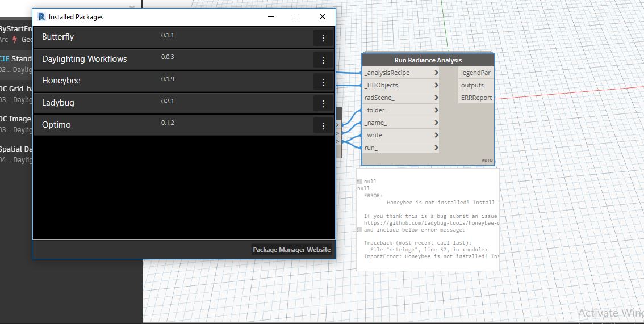Click the _name_ input label

coord(375,123)
